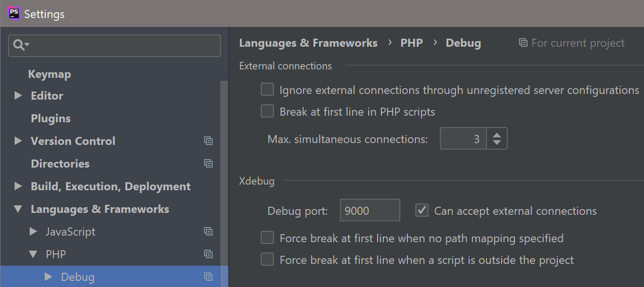Expand the Editor settings section
The image size is (644, 287).
click(x=18, y=96)
